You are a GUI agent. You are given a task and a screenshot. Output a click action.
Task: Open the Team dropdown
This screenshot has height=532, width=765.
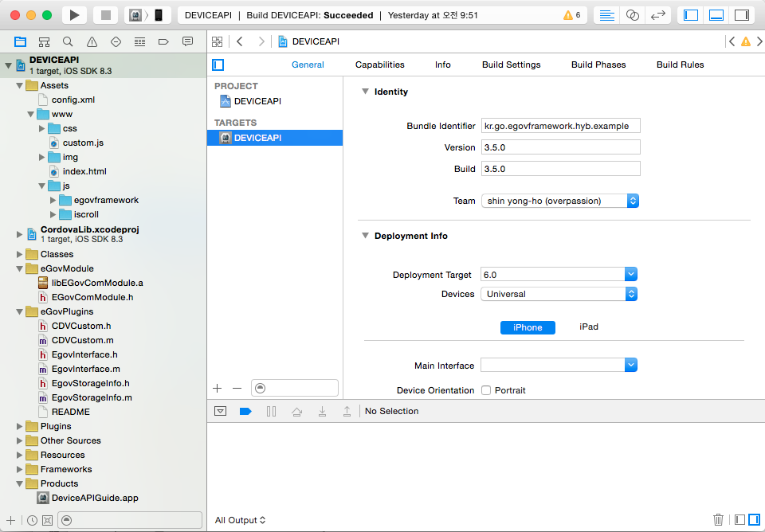559,201
